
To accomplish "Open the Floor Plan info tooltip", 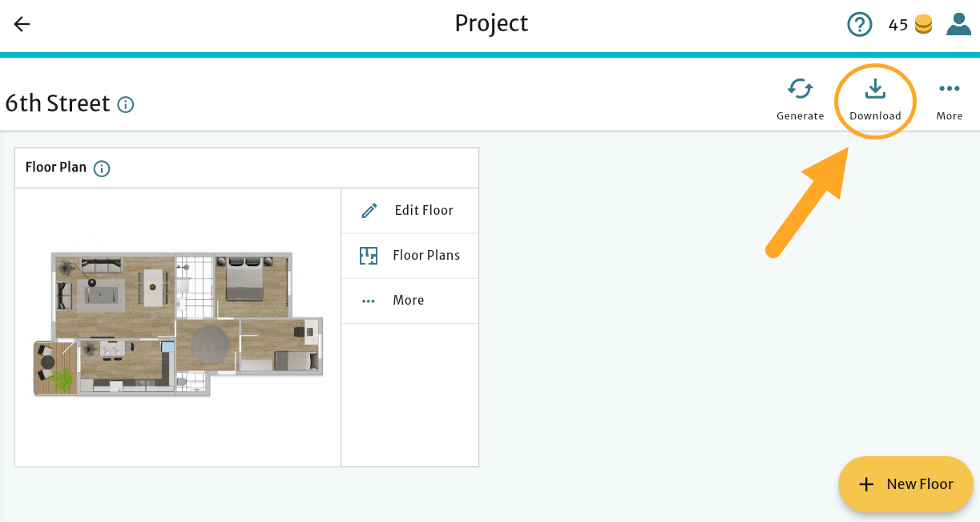I will point(101,168).
